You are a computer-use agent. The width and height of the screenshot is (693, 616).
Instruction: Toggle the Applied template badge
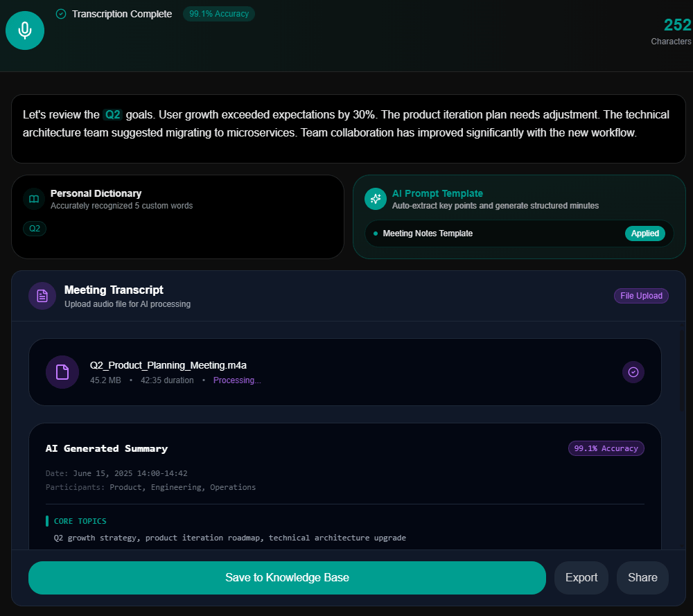(644, 234)
